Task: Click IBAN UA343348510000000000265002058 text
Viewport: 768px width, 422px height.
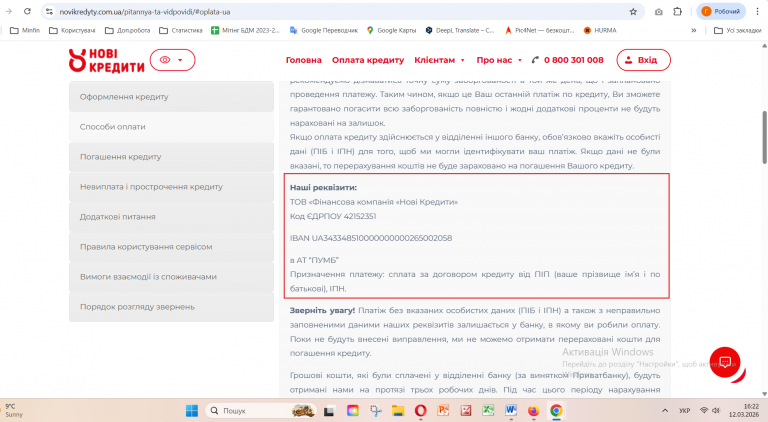Action: (x=371, y=238)
